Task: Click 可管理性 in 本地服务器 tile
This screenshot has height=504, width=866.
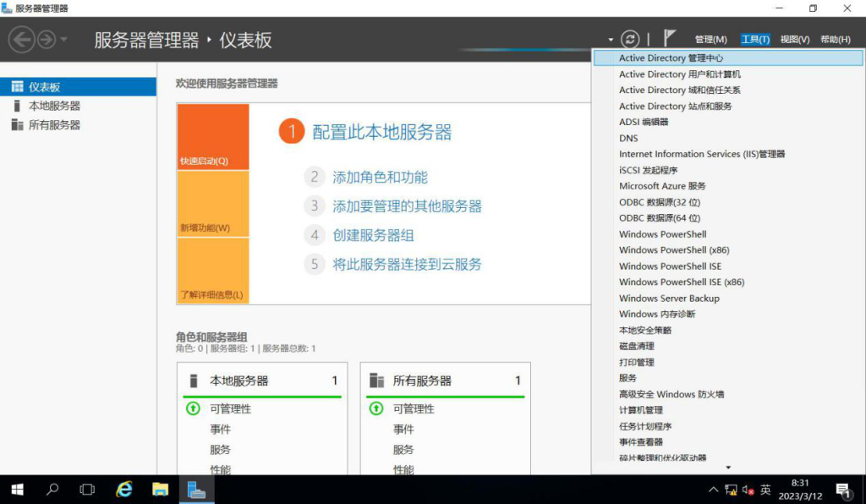Action: click(x=230, y=409)
